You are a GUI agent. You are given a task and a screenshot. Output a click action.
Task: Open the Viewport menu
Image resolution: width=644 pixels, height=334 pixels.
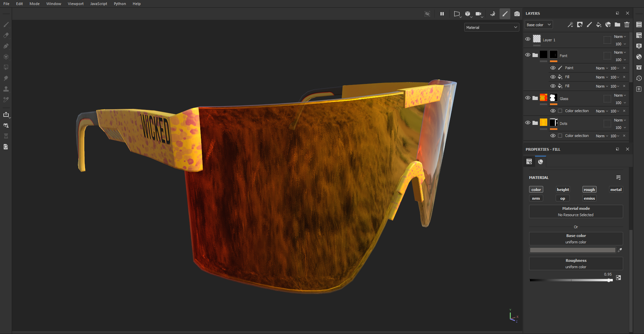pyautogui.click(x=76, y=4)
